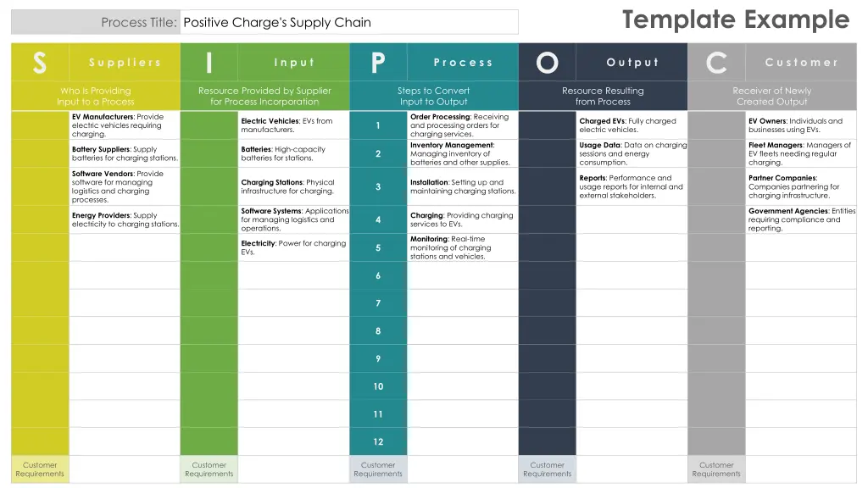Select the large P letter header
868x488 pixels.
point(378,63)
